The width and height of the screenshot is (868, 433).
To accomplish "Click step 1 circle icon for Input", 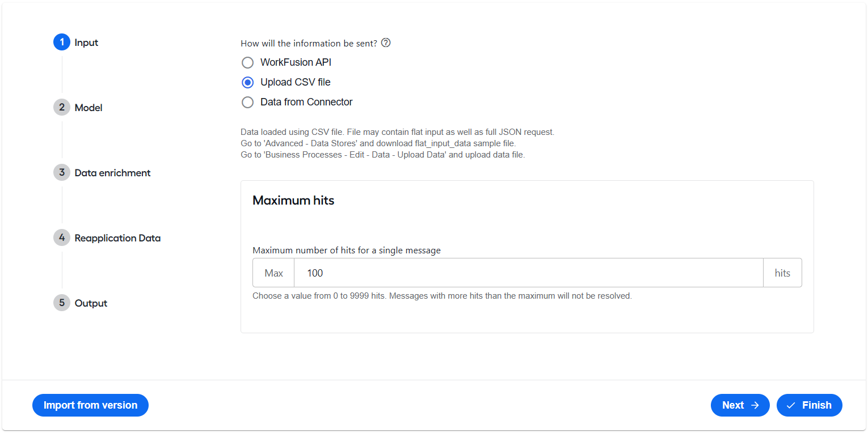I will (62, 43).
